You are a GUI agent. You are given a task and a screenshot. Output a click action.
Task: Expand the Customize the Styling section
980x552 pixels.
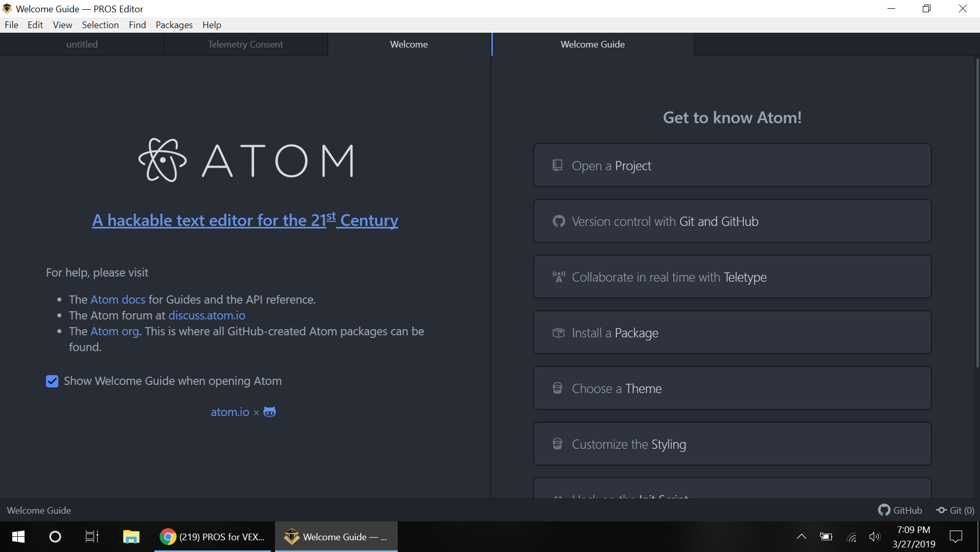(x=732, y=444)
